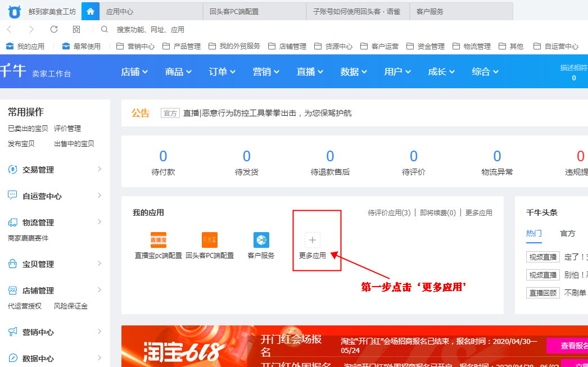Image resolution: width=588 pixels, height=367 pixels.
Task: Open the 回头客PC端配置 app icon
Action: tap(210, 240)
